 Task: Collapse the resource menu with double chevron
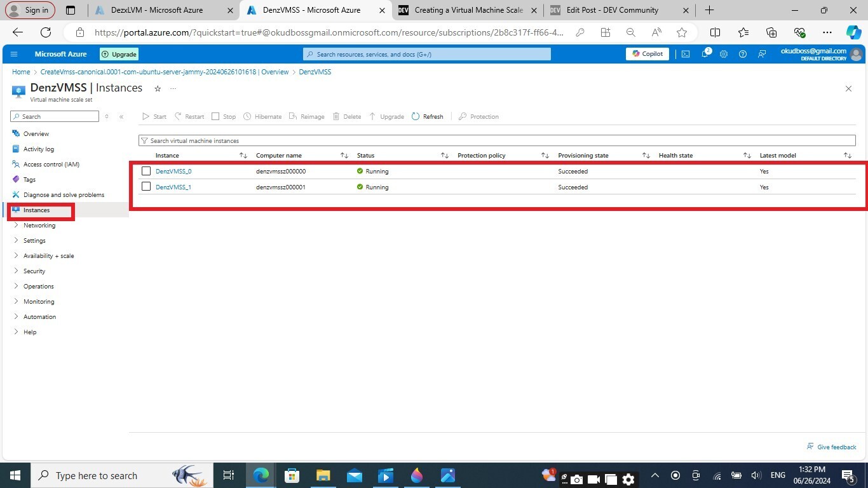tap(121, 116)
